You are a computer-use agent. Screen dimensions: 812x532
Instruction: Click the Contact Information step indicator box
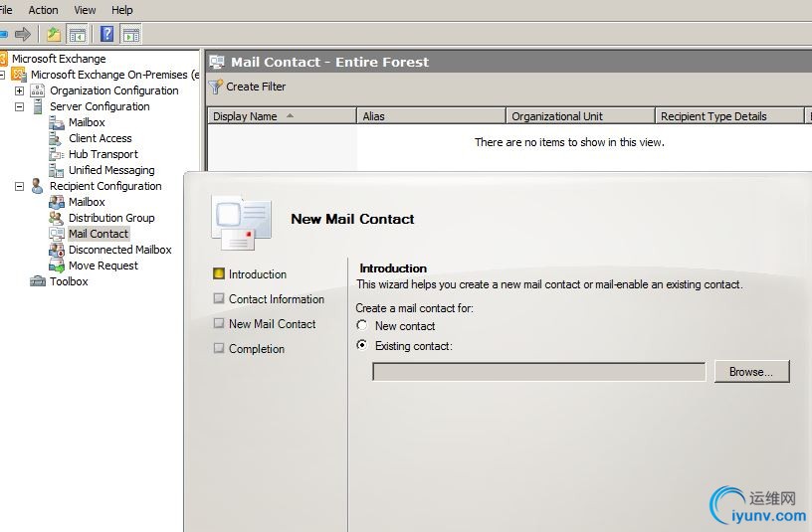tap(219, 298)
